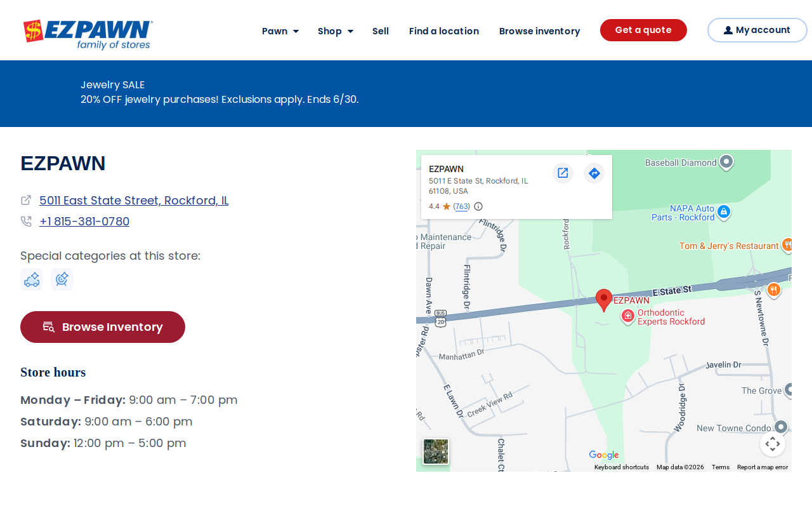
Task: Open the vehicle special category icon
Action: click(32, 279)
